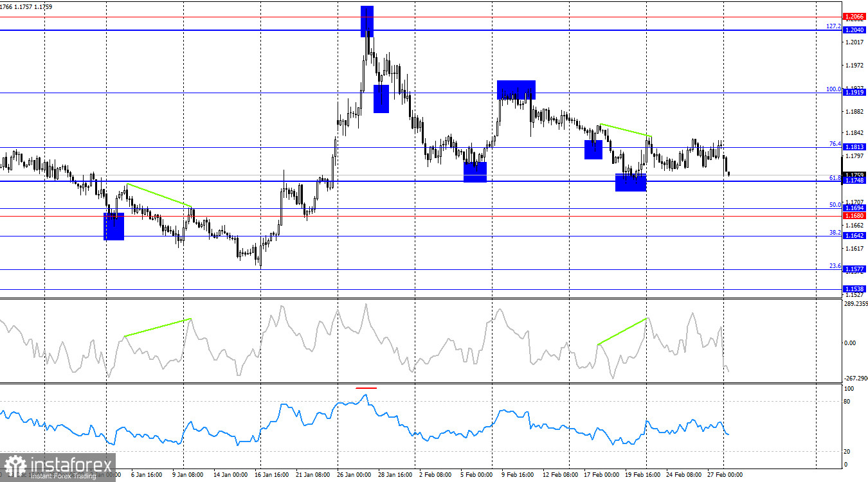The width and height of the screenshot is (868, 482).
Task: Click the 100.0 Fibonacci retracement label
Action: [x=835, y=90]
